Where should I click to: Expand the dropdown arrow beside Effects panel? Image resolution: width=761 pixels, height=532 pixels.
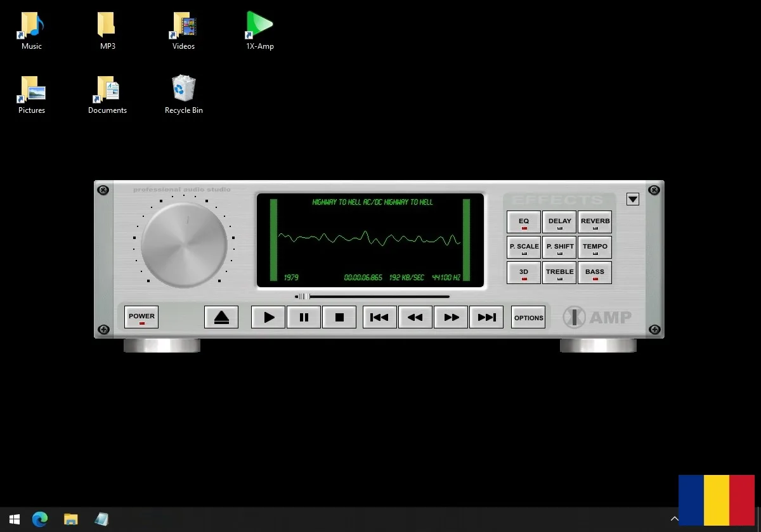click(633, 199)
